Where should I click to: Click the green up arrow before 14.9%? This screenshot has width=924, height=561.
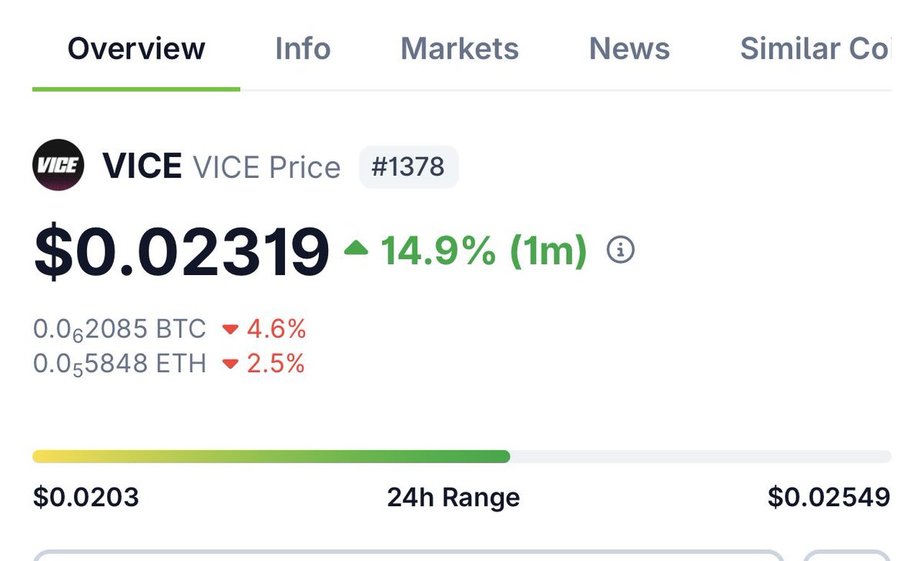356,248
